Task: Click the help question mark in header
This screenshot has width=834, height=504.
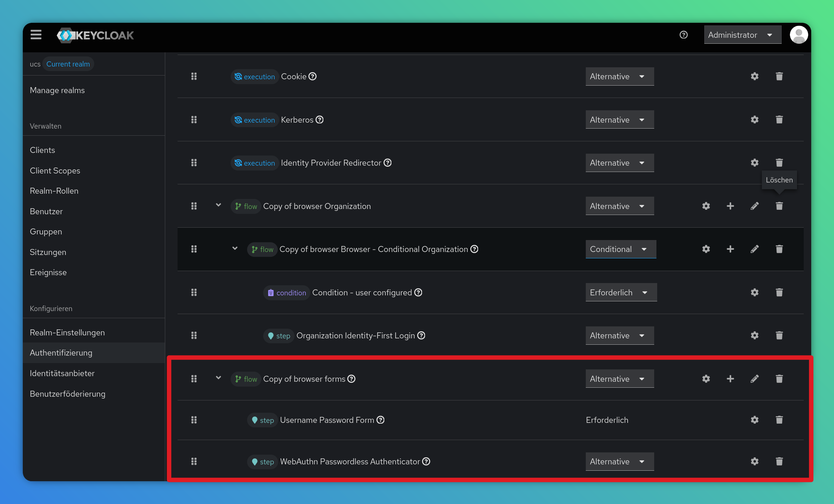Action: (x=683, y=35)
